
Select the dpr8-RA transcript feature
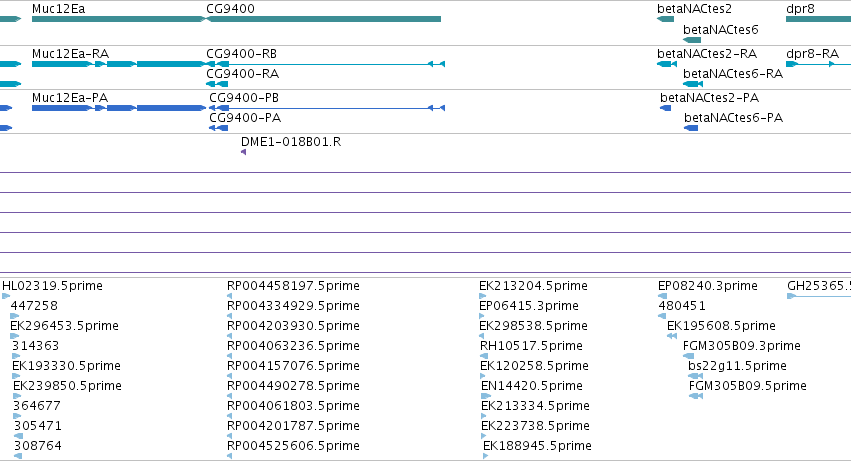[818, 64]
